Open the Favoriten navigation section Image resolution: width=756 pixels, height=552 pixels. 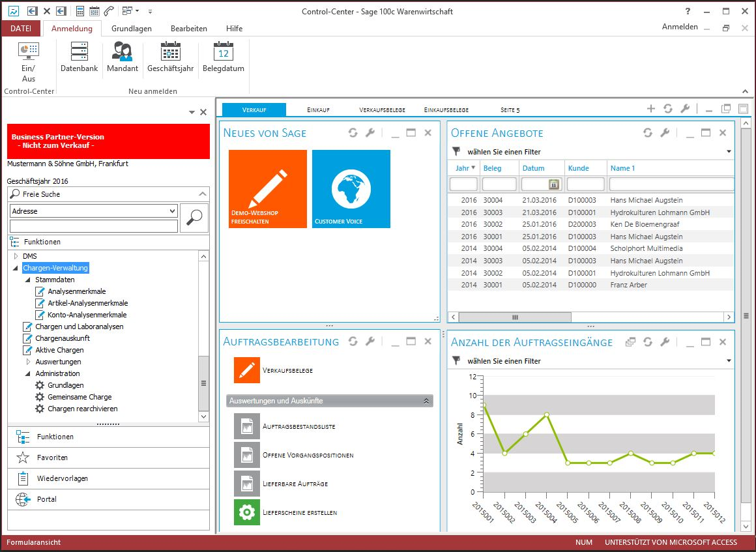tap(52, 458)
